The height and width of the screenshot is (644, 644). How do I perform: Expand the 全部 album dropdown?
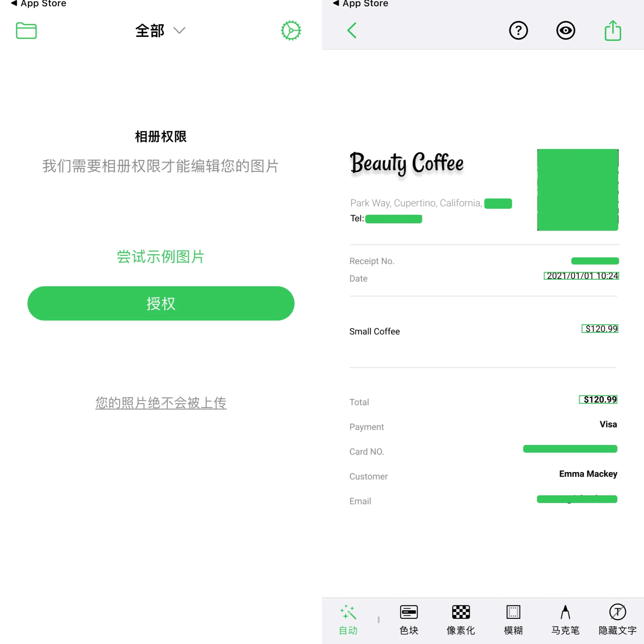[x=160, y=31]
